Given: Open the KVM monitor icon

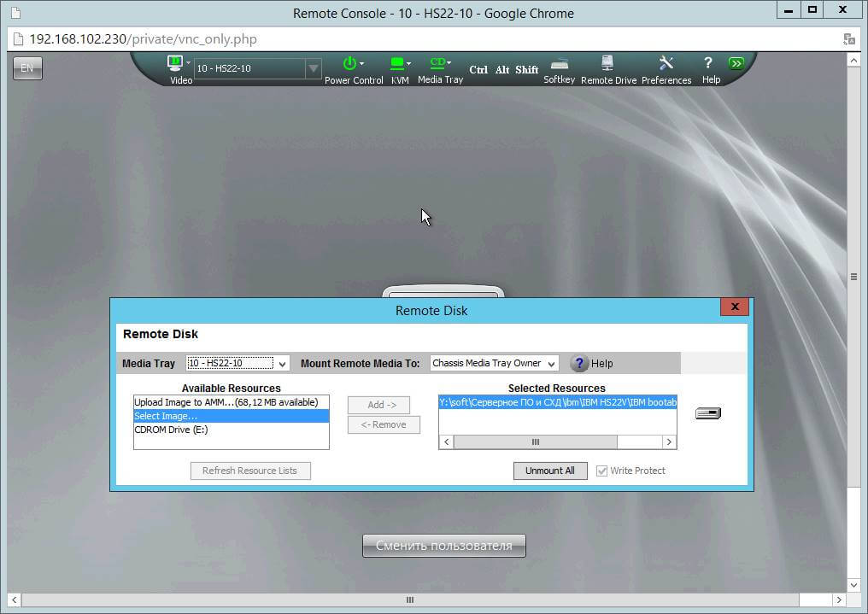Looking at the screenshot, I should pyautogui.click(x=397, y=63).
